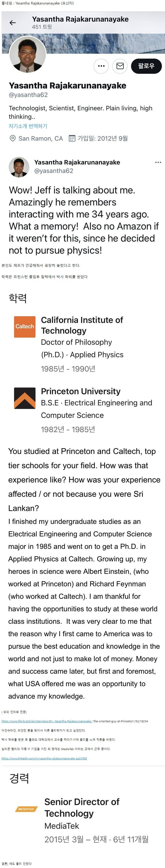Select Princeton University education entry title
The width and height of the screenshot is (165, 868).
pos(81,391)
